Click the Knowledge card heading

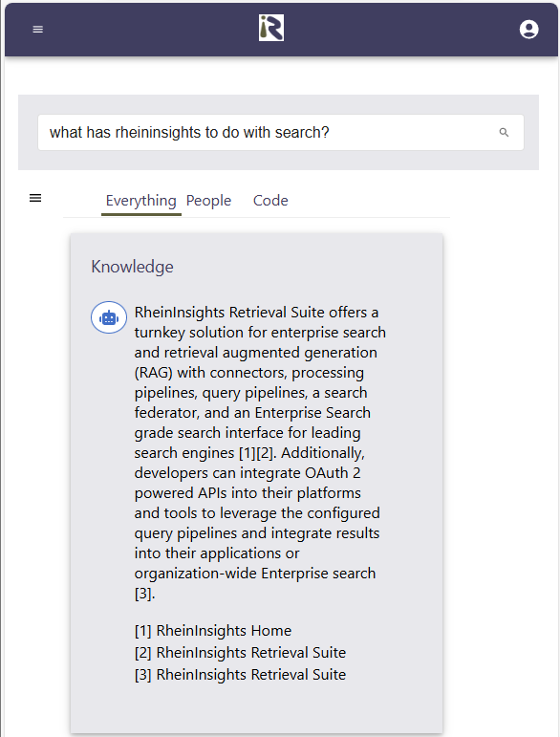click(132, 267)
